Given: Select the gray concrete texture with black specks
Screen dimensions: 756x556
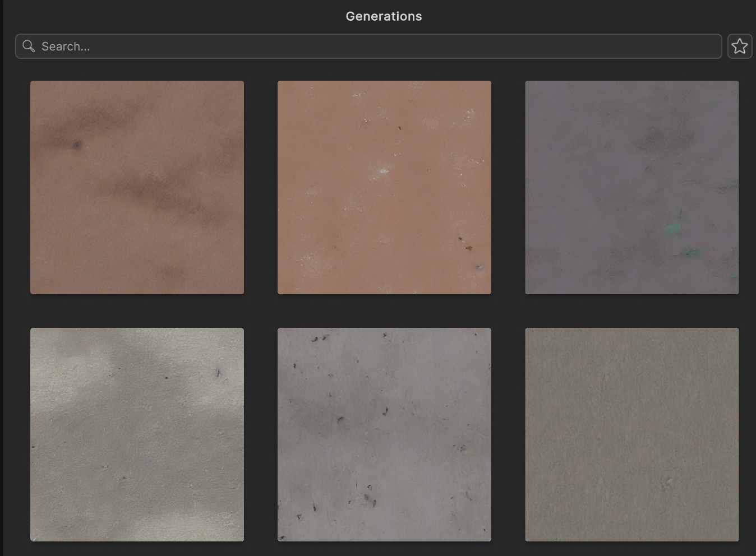Looking at the screenshot, I should pos(384,434).
